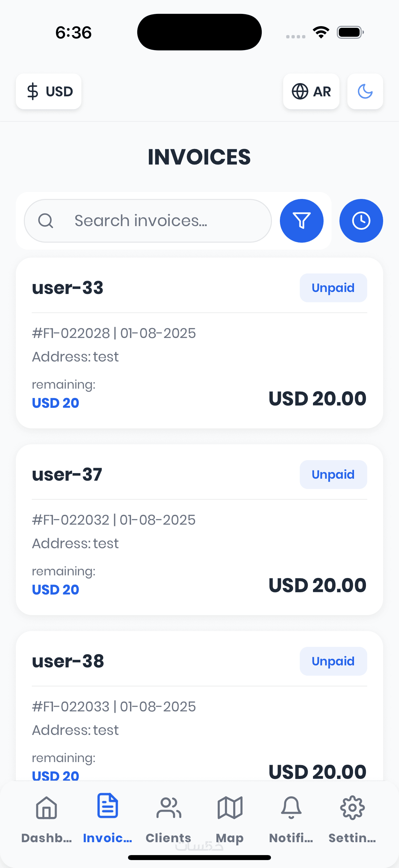This screenshot has height=868, width=399.
Task: Tap the clock history button
Action: (x=361, y=221)
